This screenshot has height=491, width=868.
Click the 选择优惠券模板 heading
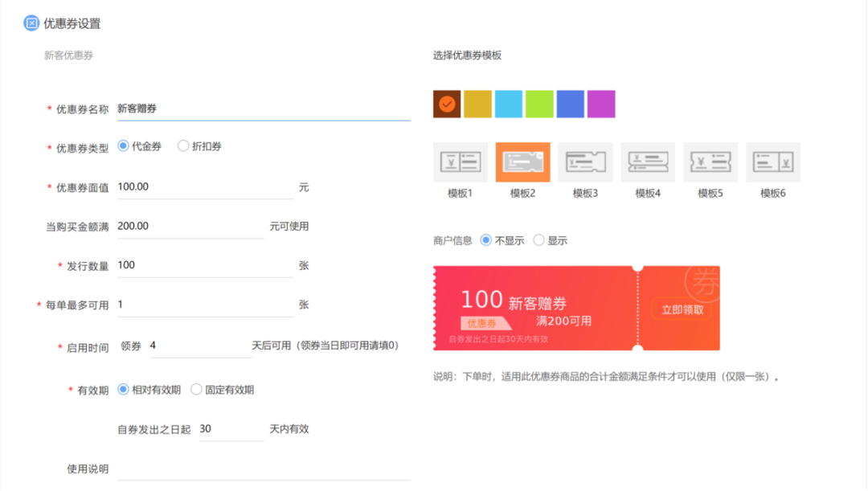pyautogui.click(x=467, y=55)
